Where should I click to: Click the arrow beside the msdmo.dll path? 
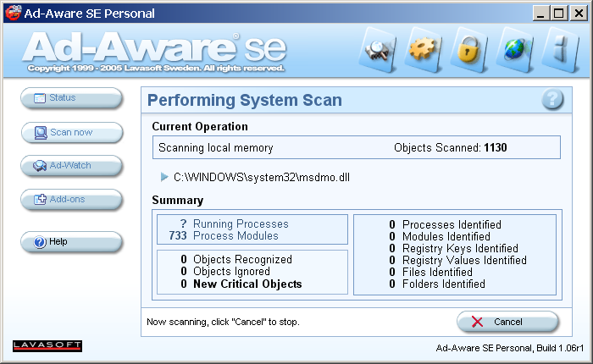click(x=164, y=177)
